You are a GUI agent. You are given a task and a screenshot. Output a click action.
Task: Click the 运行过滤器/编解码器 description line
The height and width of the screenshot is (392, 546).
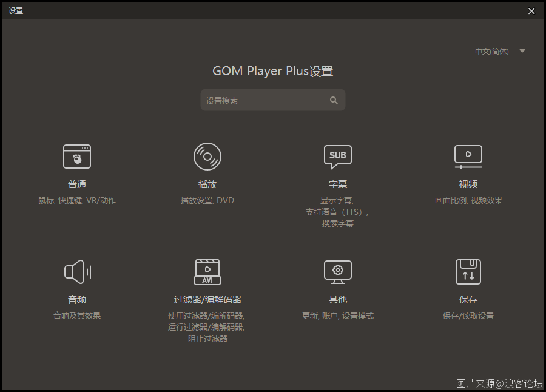tap(206, 327)
